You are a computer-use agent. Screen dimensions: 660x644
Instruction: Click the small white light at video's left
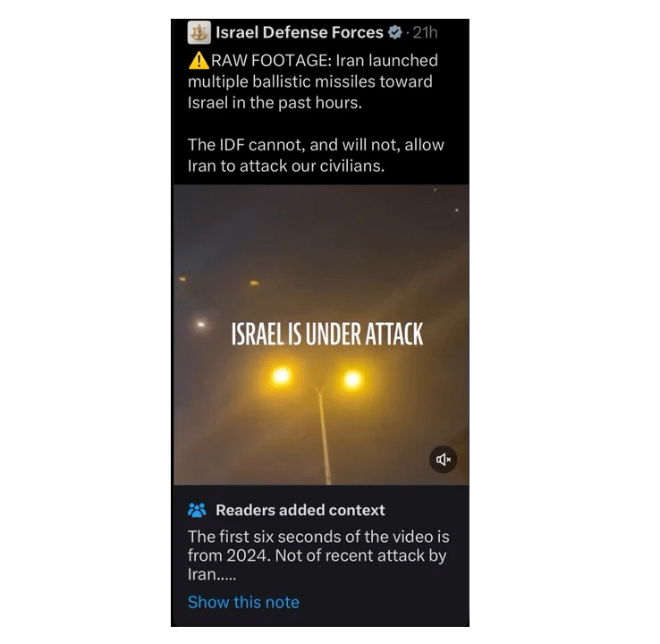click(201, 324)
